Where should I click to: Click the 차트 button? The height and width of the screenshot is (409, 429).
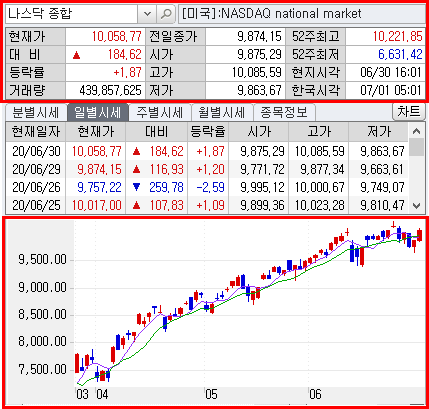(x=409, y=112)
